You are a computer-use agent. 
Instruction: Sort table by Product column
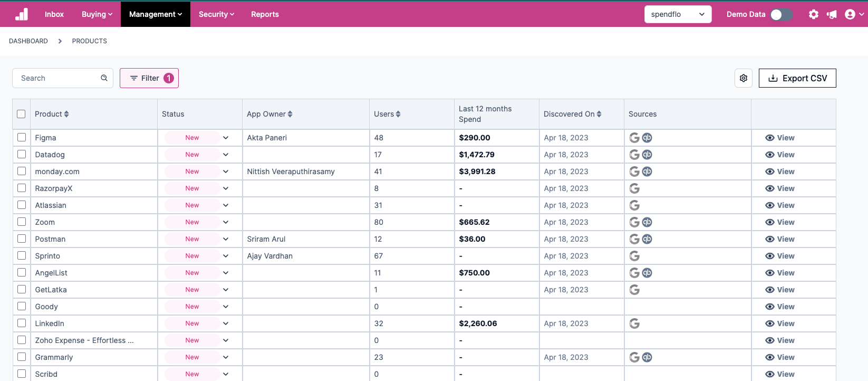tap(66, 114)
